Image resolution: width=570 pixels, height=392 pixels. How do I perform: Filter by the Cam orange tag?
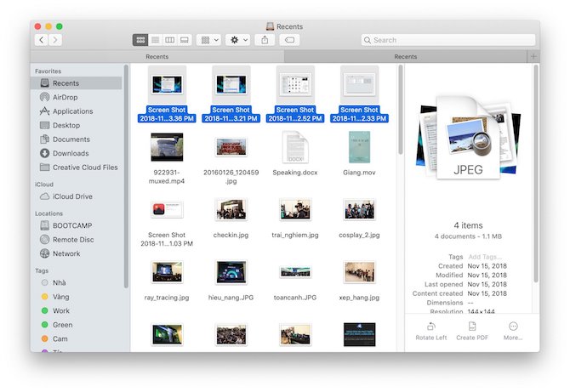point(77,339)
